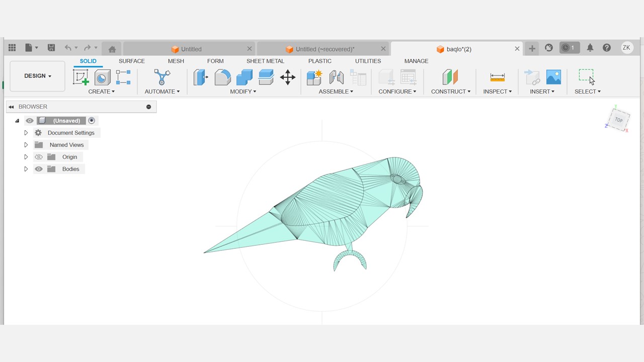The image size is (644, 362).
Task: Expand the Bodies node
Action: [x=26, y=169]
